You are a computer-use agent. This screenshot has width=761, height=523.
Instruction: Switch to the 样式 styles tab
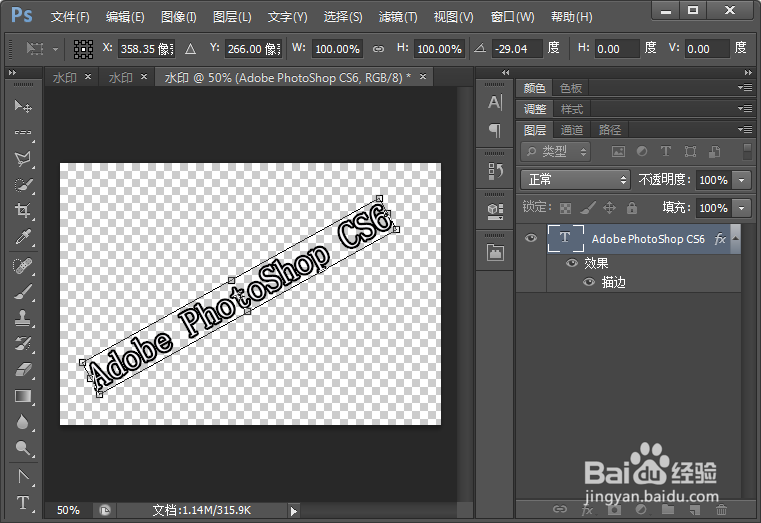click(572, 109)
